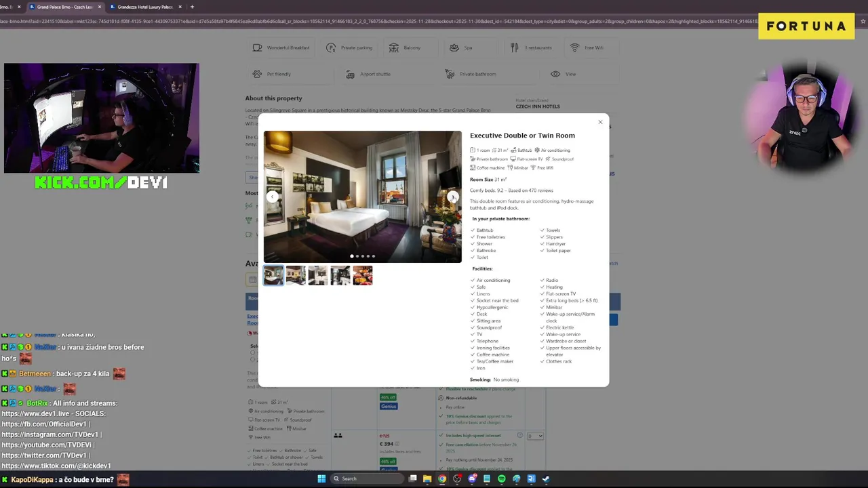Click the Air conditioning snowflake icon in popup
The height and width of the screenshot is (488, 868).
tap(537, 150)
